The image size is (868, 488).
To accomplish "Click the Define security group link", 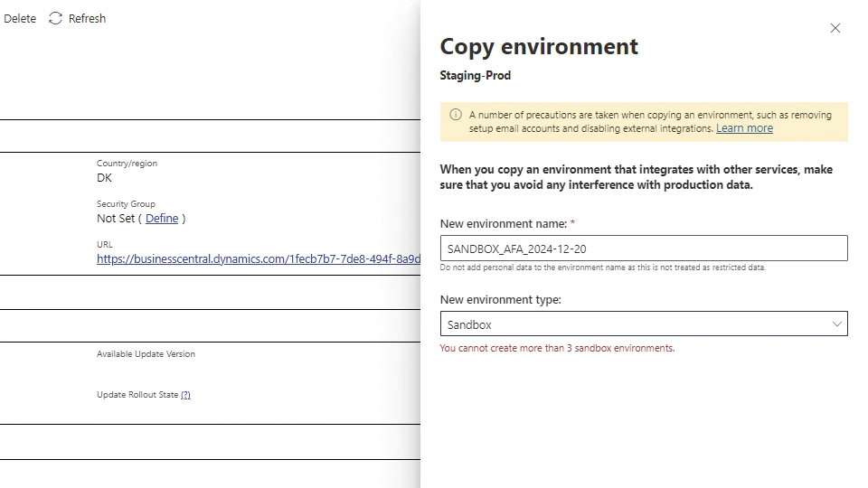I will [162, 218].
